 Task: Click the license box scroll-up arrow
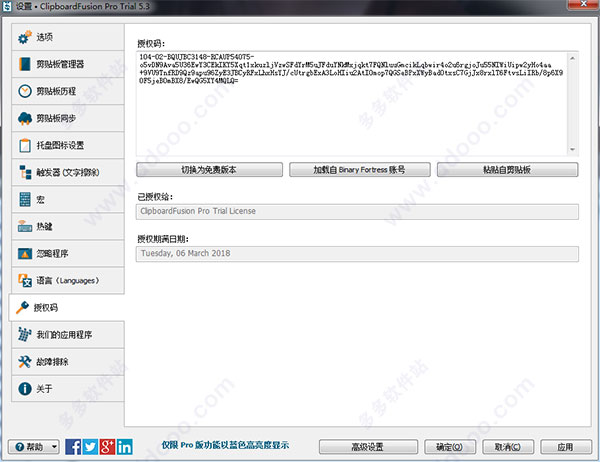click(572, 58)
